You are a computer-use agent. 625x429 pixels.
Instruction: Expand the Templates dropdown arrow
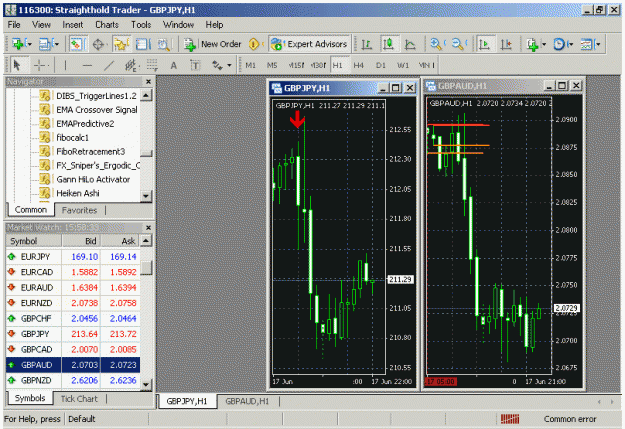pyautogui.click(x=597, y=44)
